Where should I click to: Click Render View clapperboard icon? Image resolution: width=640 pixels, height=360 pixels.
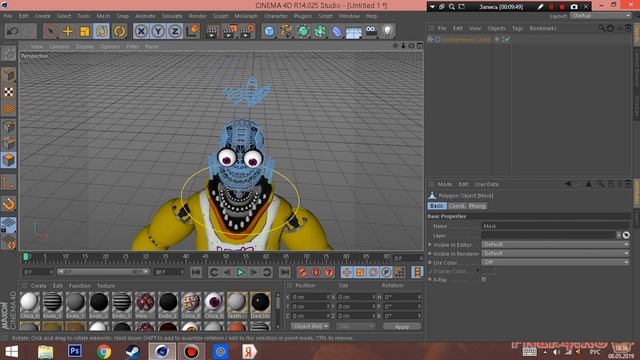pos(212,31)
